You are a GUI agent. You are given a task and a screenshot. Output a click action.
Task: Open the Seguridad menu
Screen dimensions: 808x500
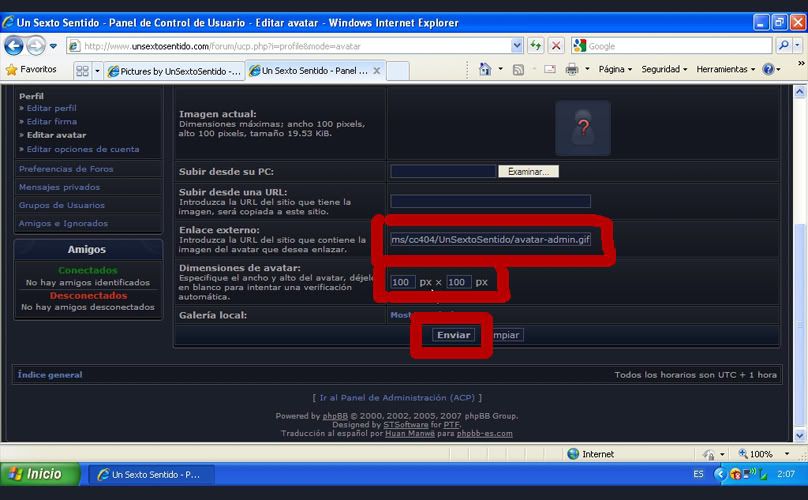click(x=664, y=69)
